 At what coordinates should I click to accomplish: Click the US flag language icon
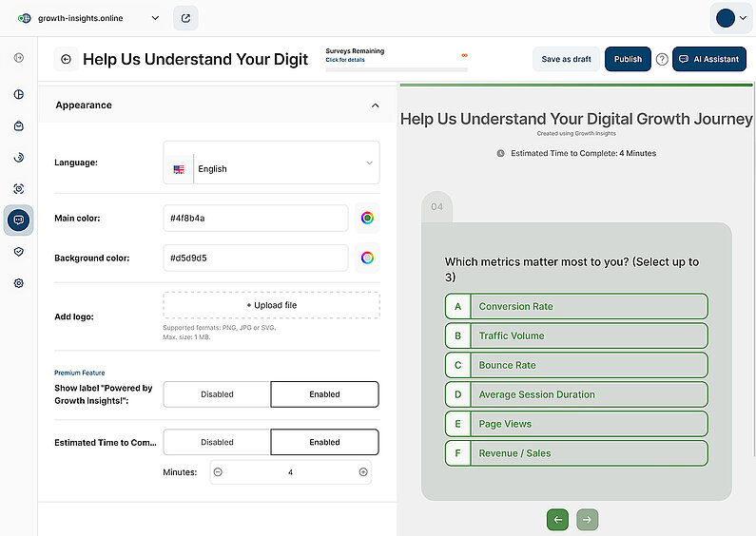click(179, 169)
